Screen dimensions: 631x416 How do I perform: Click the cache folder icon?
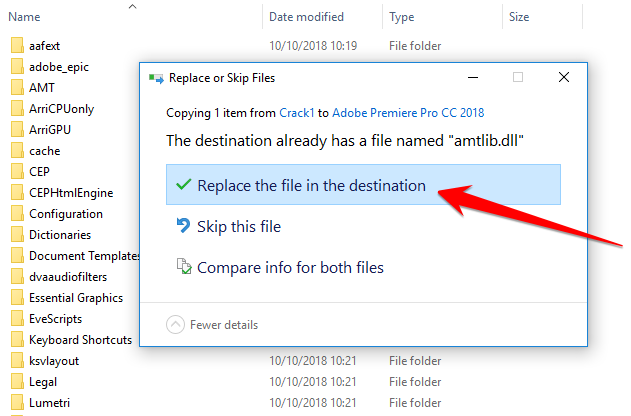pos(17,150)
